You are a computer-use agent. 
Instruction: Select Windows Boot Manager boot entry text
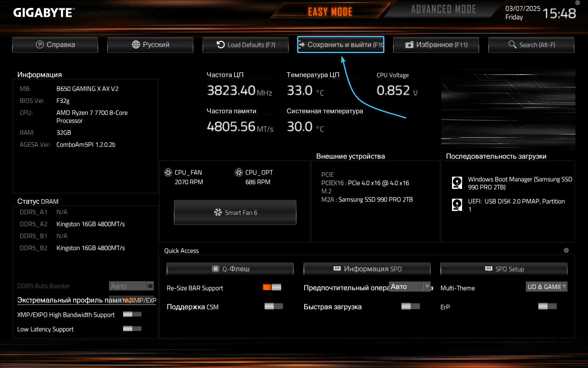[x=520, y=183]
